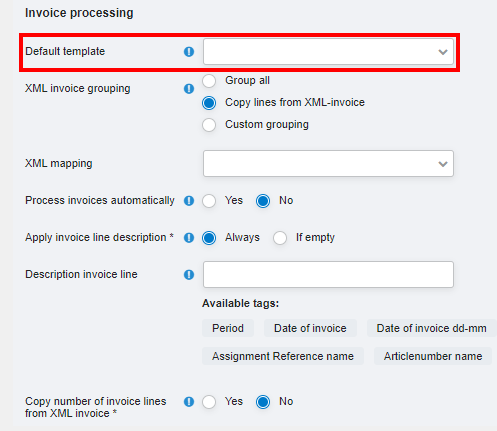
Task: Set Copy number of invoice lines to Yes
Action: pos(209,402)
